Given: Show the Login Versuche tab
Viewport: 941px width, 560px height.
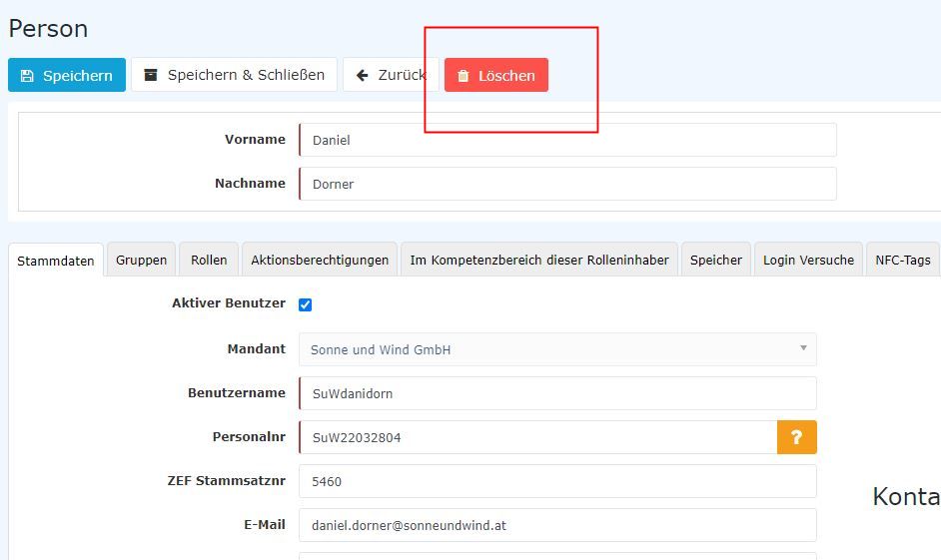Looking at the screenshot, I should coord(808,260).
